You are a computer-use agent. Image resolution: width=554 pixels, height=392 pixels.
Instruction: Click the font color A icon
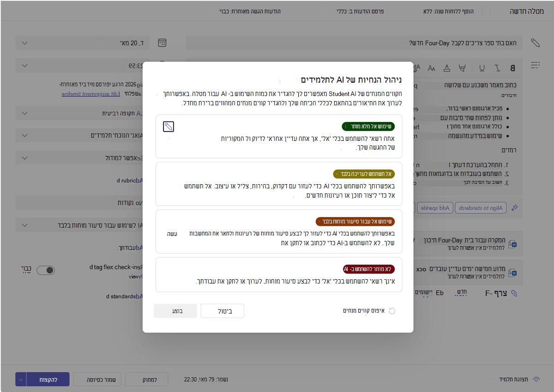446,68
